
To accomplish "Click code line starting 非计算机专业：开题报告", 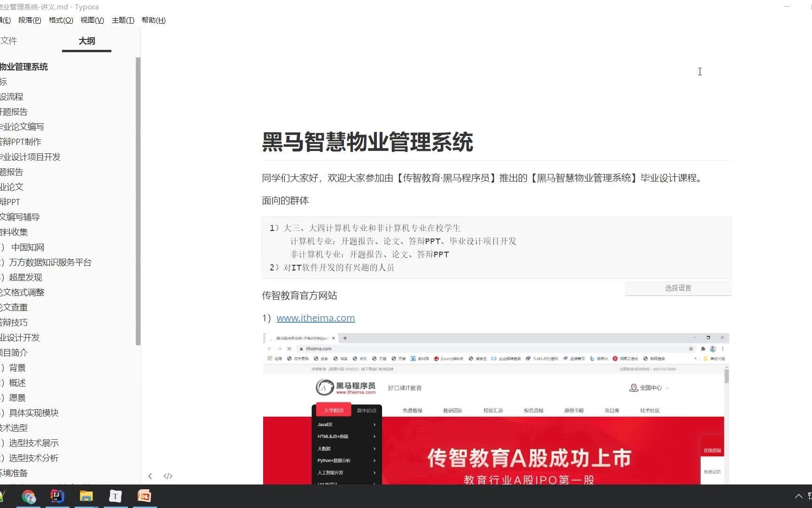I will (x=369, y=254).
